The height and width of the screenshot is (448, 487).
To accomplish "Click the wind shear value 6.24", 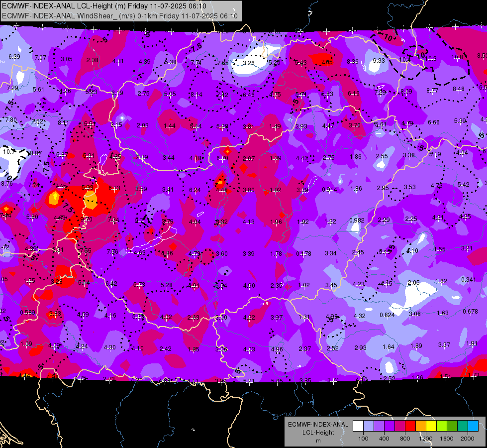I will [x=195, y=190].
